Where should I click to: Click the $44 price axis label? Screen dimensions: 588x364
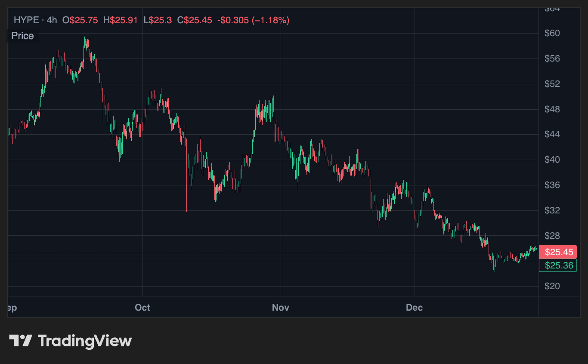coord(553,134)
